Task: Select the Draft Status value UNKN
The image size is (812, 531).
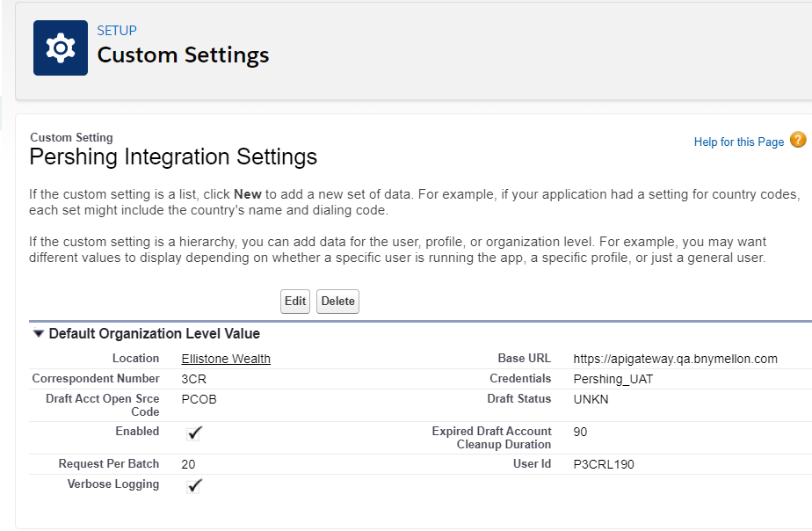Action: (591, 399)
